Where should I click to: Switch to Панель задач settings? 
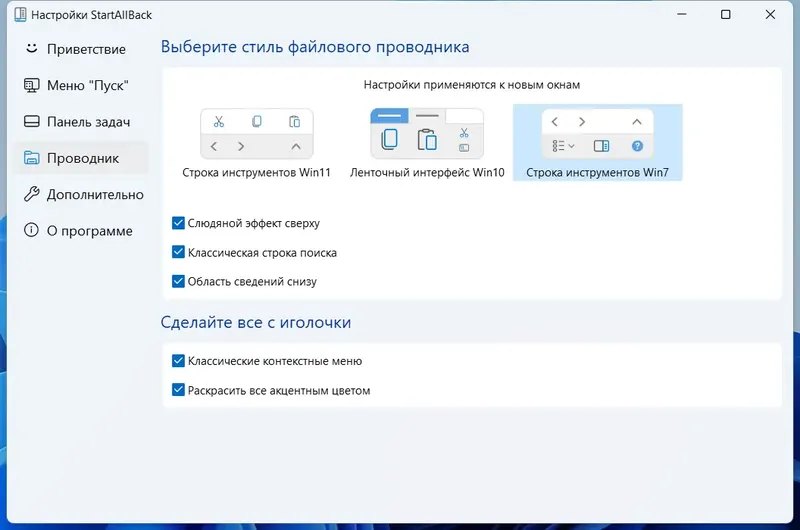tap(82, 122)
